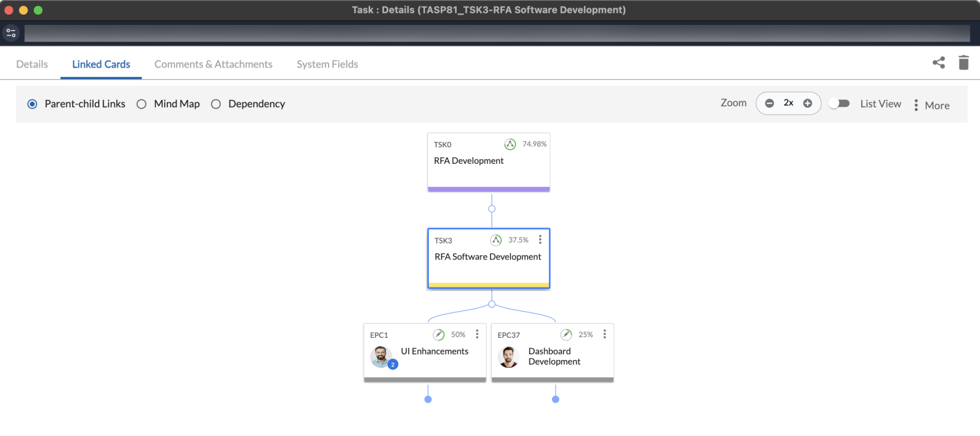Collapse the connector node below RFA Software Development
The image size is (980, 436).
coord(492,304)
